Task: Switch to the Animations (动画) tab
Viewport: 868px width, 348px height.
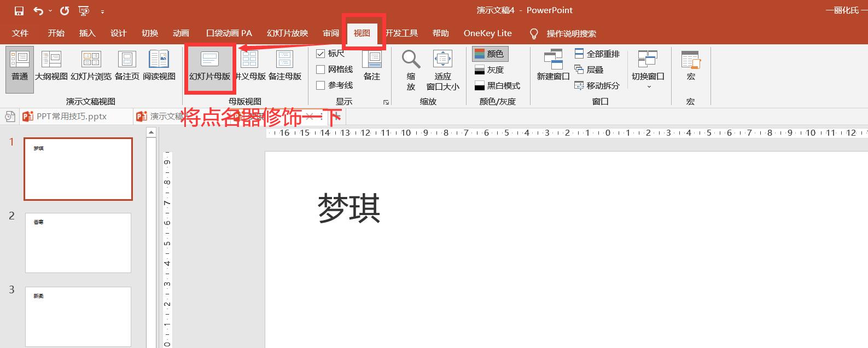Action: (x=180, y=33)
